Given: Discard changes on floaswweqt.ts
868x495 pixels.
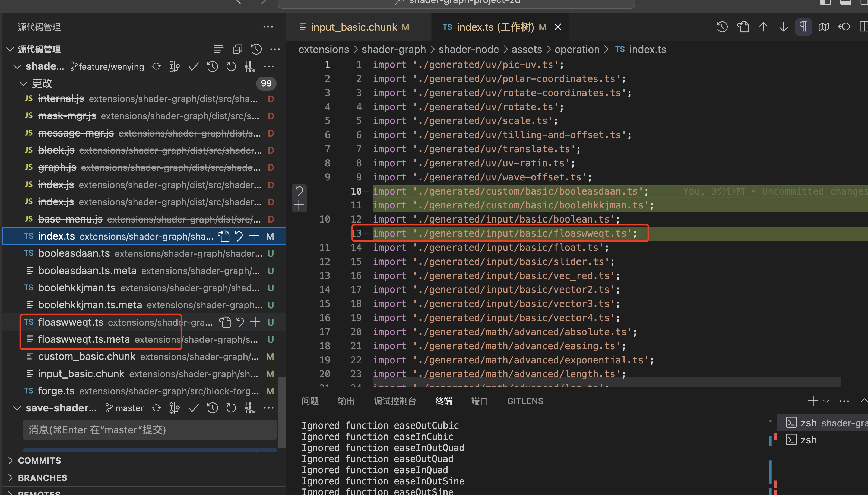Looking at the screenshot, I should 240,322.
